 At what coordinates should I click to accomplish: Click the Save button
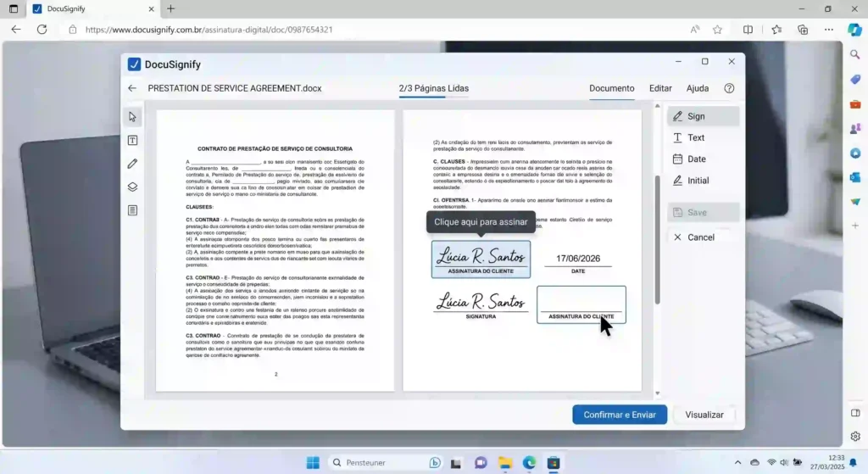[x=703, y=213]
